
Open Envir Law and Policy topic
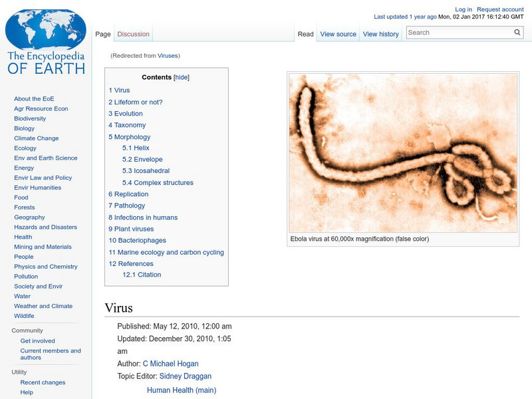tap(43, 178)
